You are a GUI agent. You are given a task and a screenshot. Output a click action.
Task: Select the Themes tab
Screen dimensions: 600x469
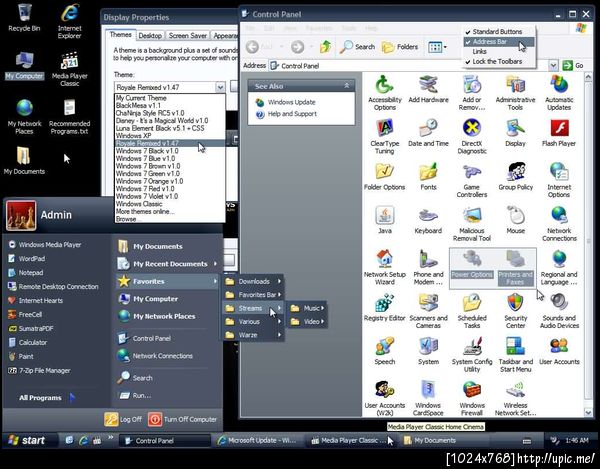click(121, 35)
